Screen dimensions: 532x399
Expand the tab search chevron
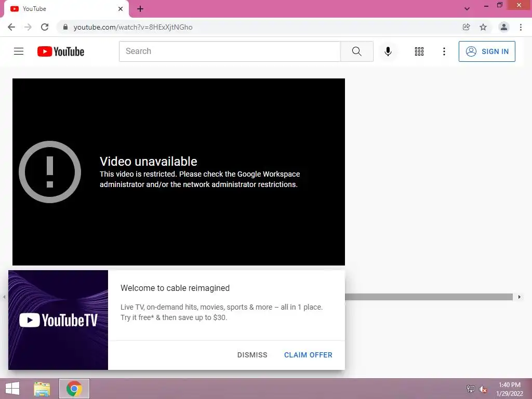tap(467, 9)
